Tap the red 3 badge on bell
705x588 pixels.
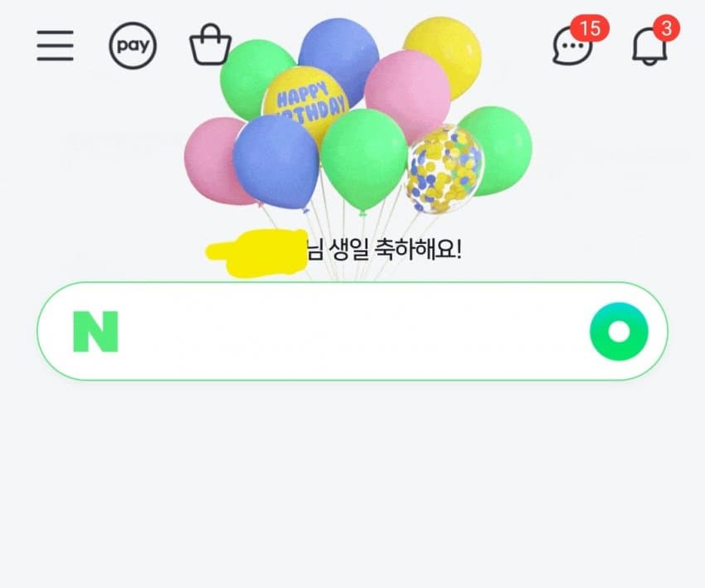pyautogui.click(x=666, y=28)
